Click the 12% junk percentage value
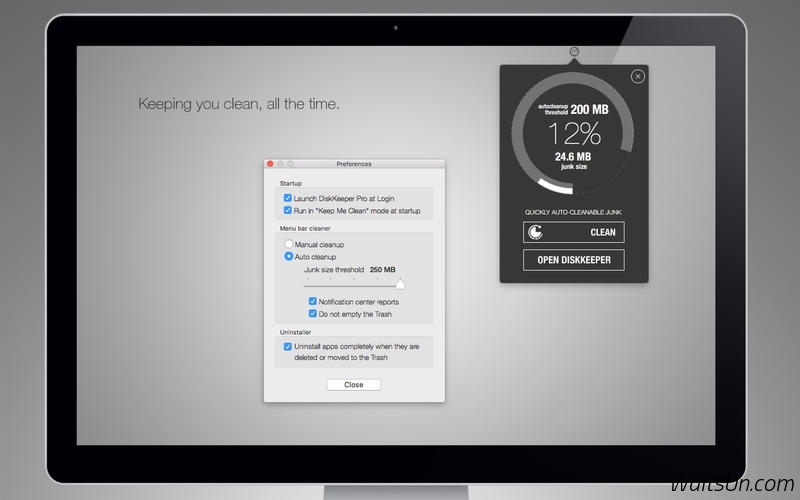The height and width of the screenshot is (500, 800). pos(574,134)
